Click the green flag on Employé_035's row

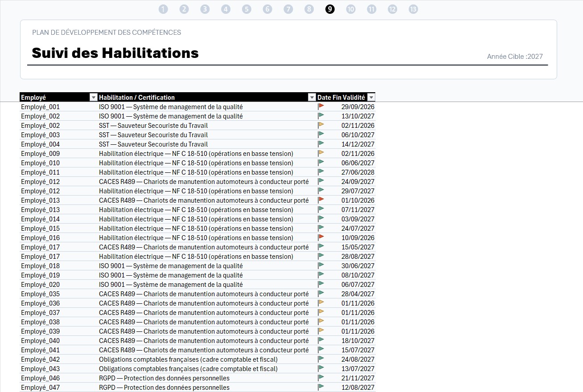coord(321,294)
